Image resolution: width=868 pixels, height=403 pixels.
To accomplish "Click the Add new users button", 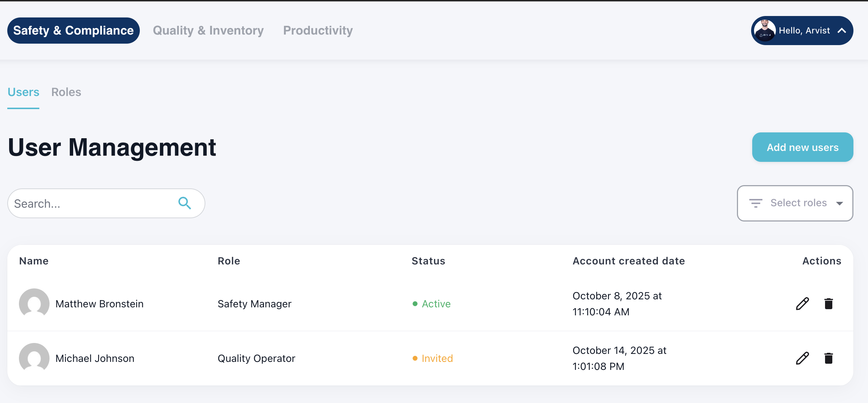I will (802, 147).
